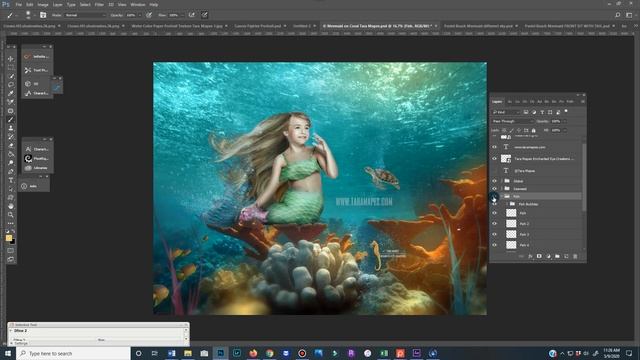Hide the www.taramapes.com text layer
This screenshot has height=360, width=640.
pyautogui.click(x=494, y=147)
